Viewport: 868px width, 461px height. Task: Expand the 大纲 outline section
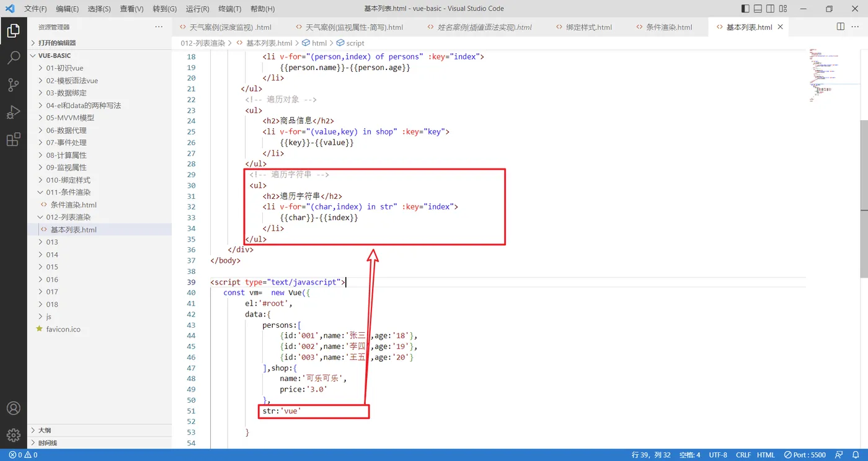(x=99, y=430)
